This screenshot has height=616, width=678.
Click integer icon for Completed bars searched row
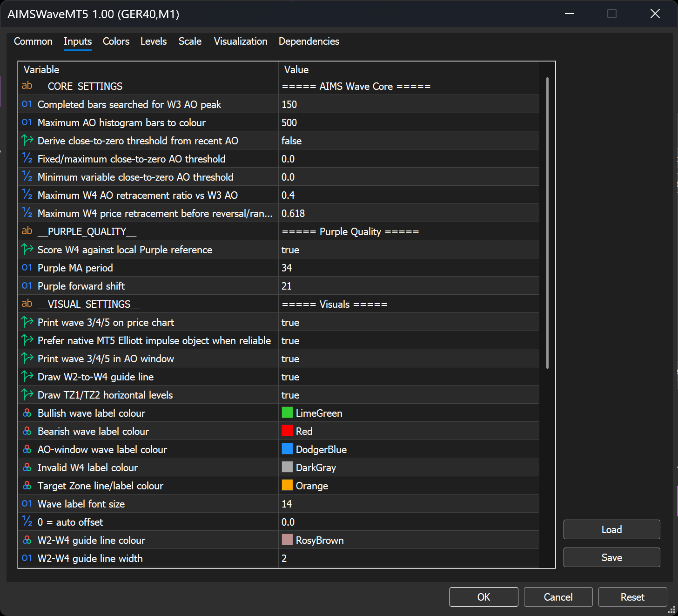pos(27,104)
